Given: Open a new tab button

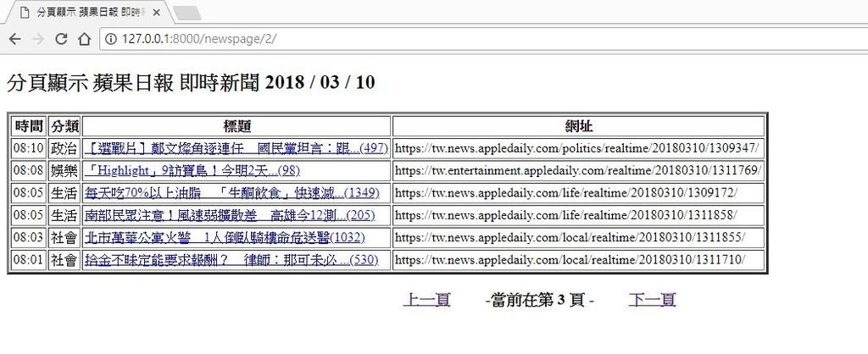Looking at the screenshot, I should [186, 14].
